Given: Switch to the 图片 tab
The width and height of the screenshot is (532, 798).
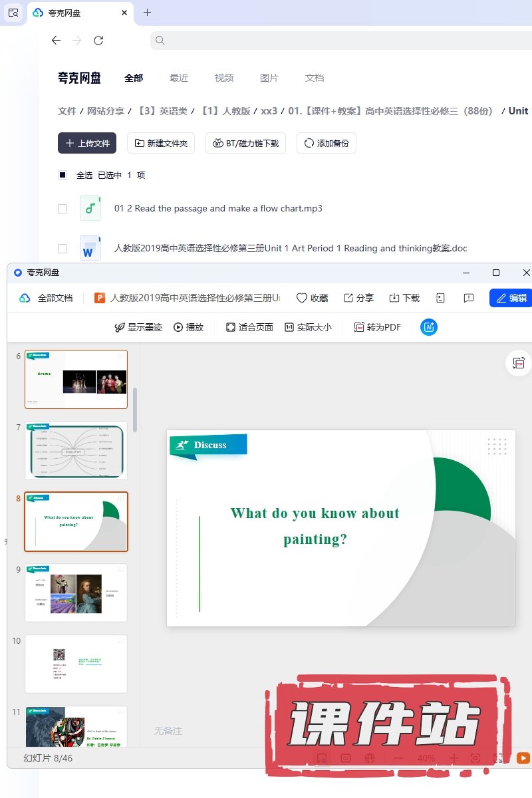Looking at the screenshot, I should coord(269,78).
